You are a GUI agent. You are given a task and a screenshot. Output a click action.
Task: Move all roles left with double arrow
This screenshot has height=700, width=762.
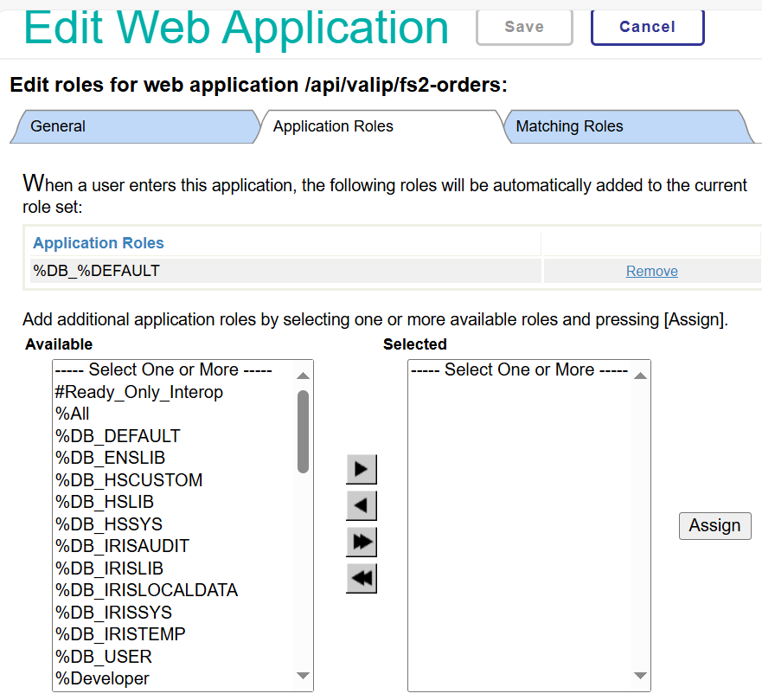click(361, 578)
